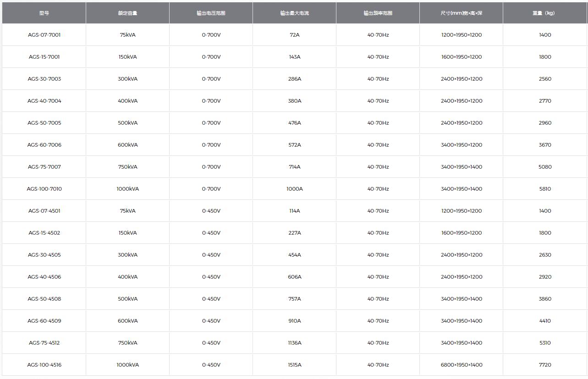588x379 pixels.
Task: Click the 型号 column header
Action: pos(44,13)
